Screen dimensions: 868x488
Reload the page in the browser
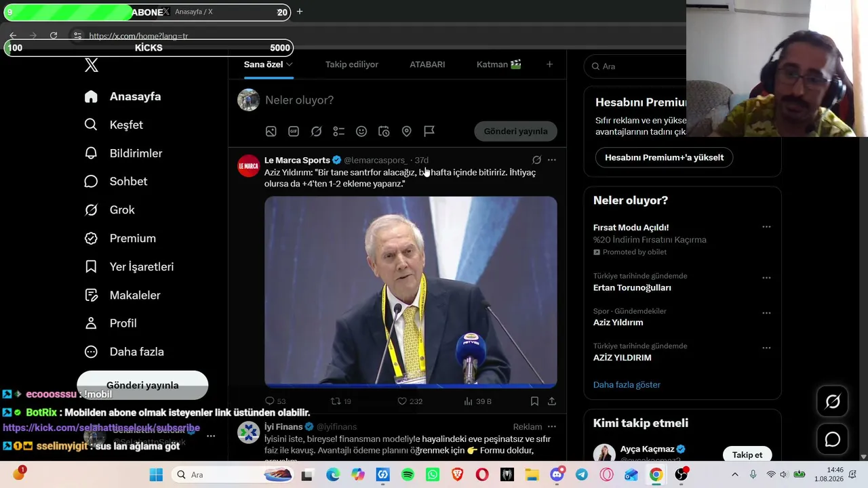click(54, 36)
